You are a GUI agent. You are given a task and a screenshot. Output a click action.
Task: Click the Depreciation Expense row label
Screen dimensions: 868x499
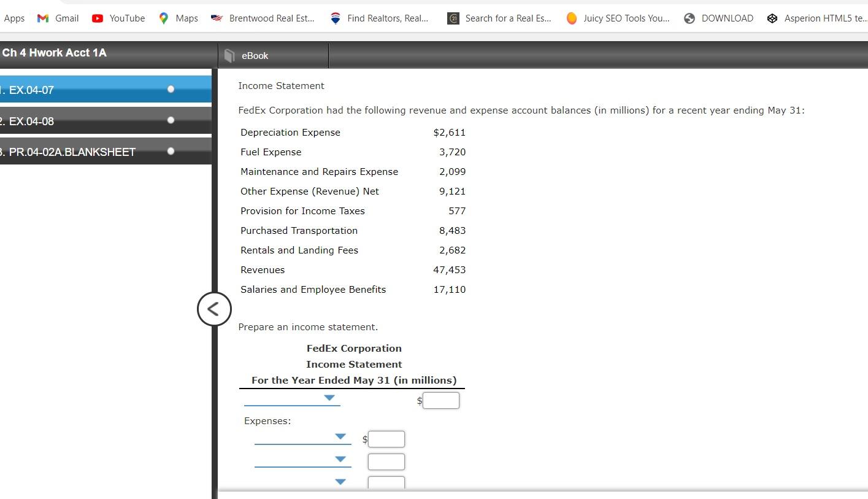[x=290, y=133]
